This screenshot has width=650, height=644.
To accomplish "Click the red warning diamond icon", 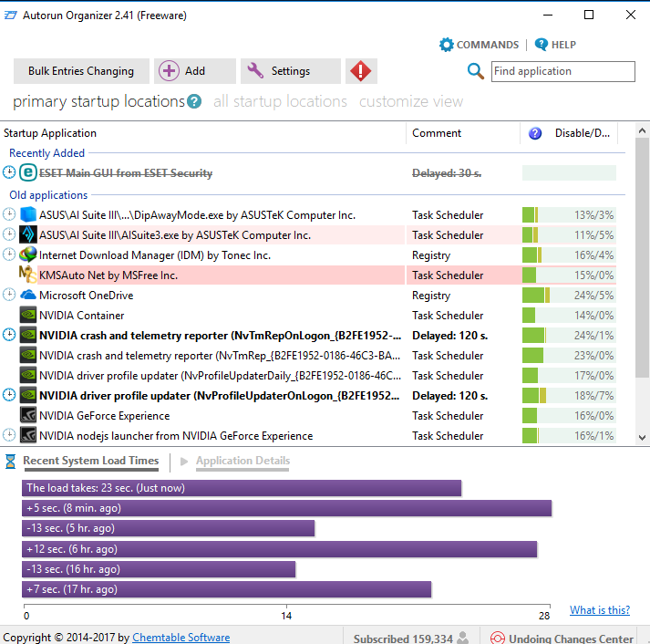I will [361, 71].
